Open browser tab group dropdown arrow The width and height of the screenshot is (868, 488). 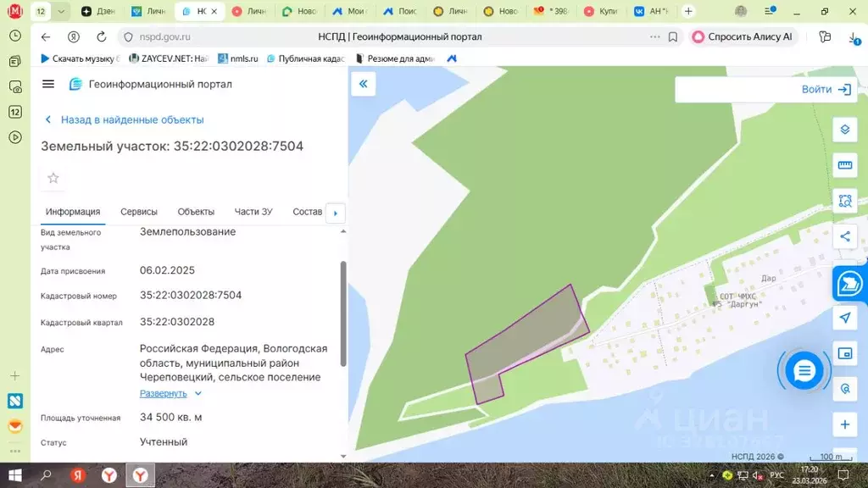point(61,11)
